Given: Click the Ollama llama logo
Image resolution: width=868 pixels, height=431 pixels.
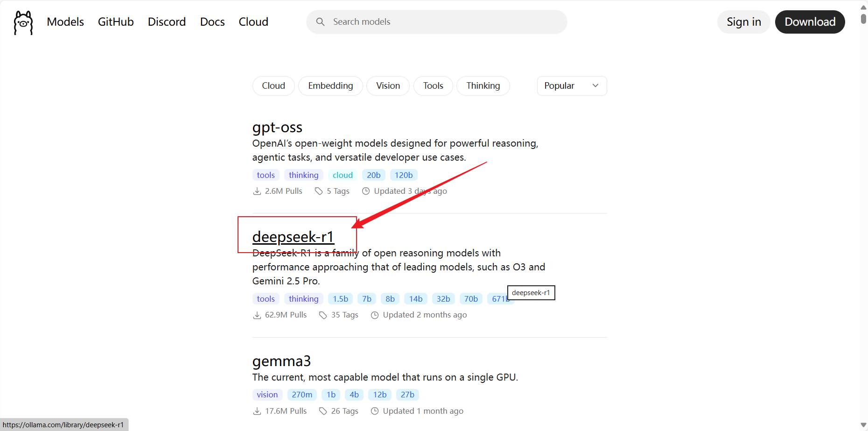Looking at the screenshot, I should (23, 22).
